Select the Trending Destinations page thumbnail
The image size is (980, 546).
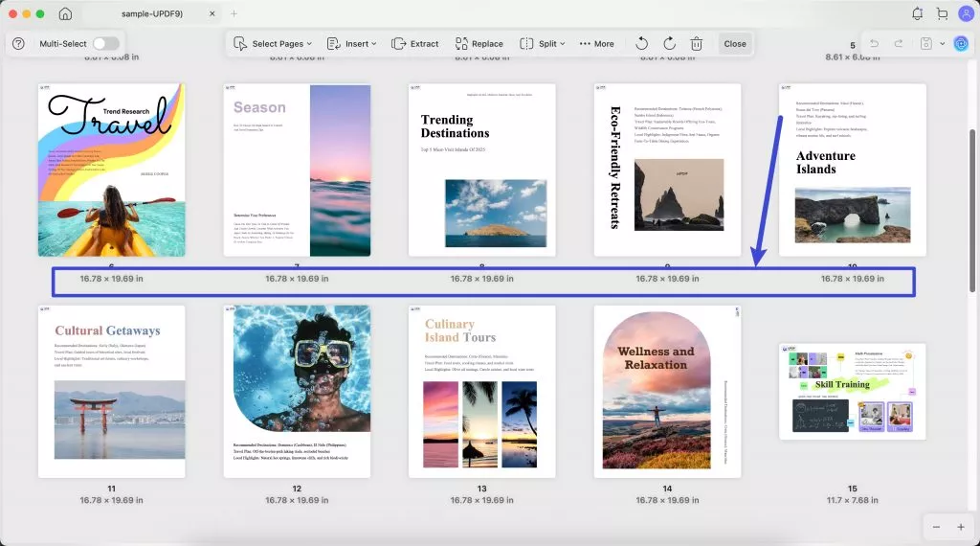click(x=482, y=171)
